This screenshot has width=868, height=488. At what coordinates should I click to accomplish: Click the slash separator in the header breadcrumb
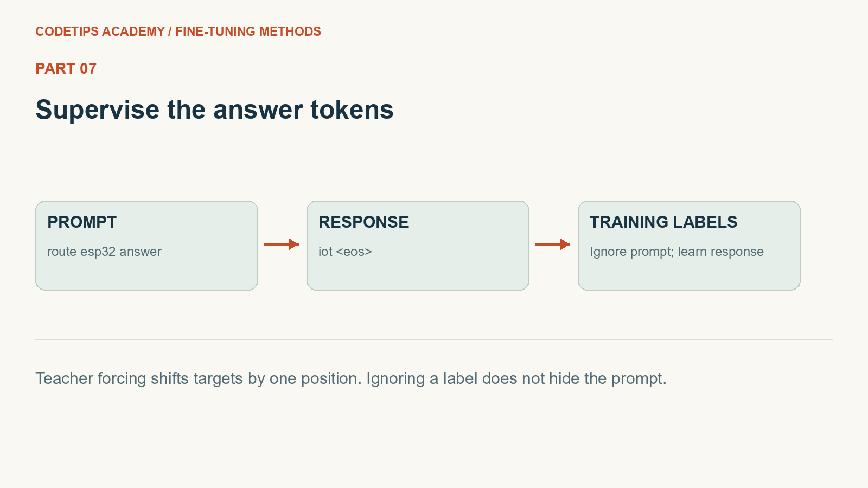[x=170, y=31]
